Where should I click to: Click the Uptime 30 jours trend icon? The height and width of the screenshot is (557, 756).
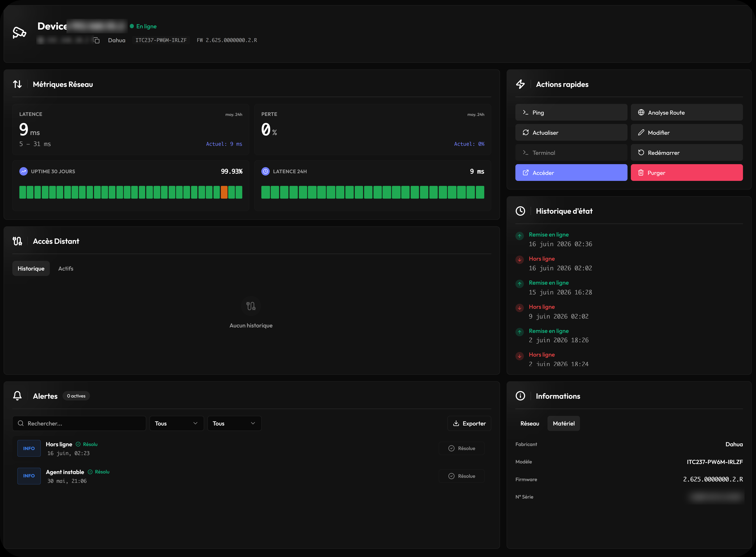24,171
